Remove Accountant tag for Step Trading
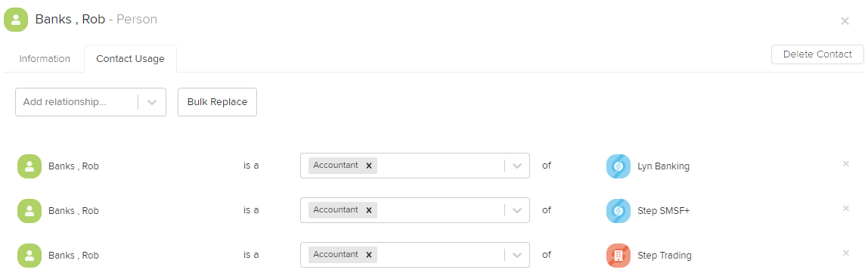Screen dimensions: 868x276 (x=369, y=255)
